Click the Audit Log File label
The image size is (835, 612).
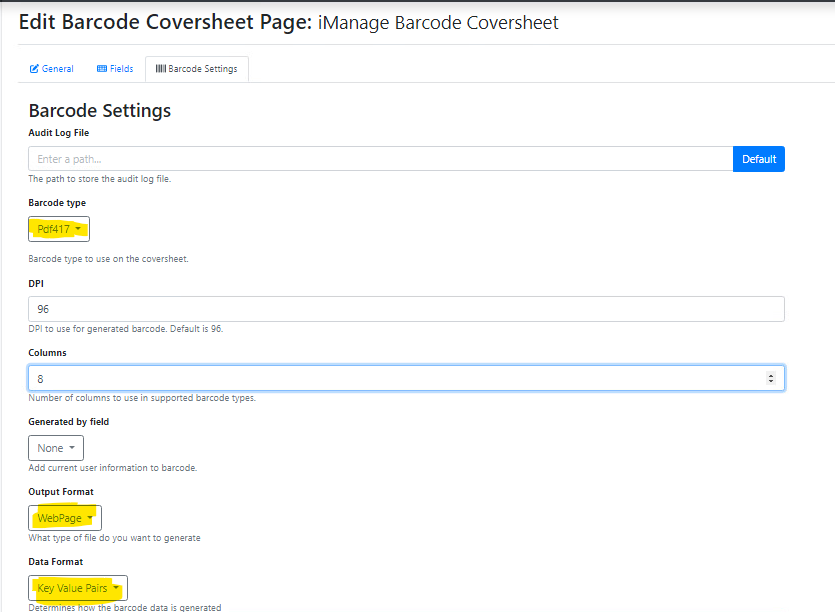pos(59,132)
